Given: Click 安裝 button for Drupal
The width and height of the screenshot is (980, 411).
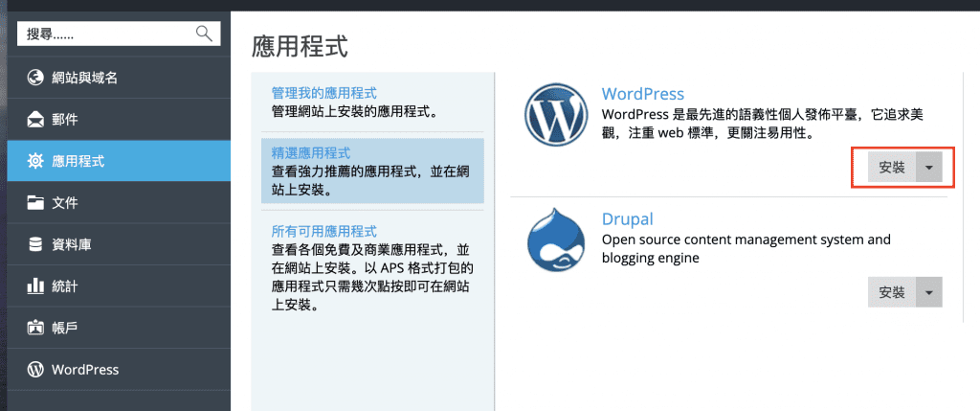Looking at the screenshot, I should point(892,293).
